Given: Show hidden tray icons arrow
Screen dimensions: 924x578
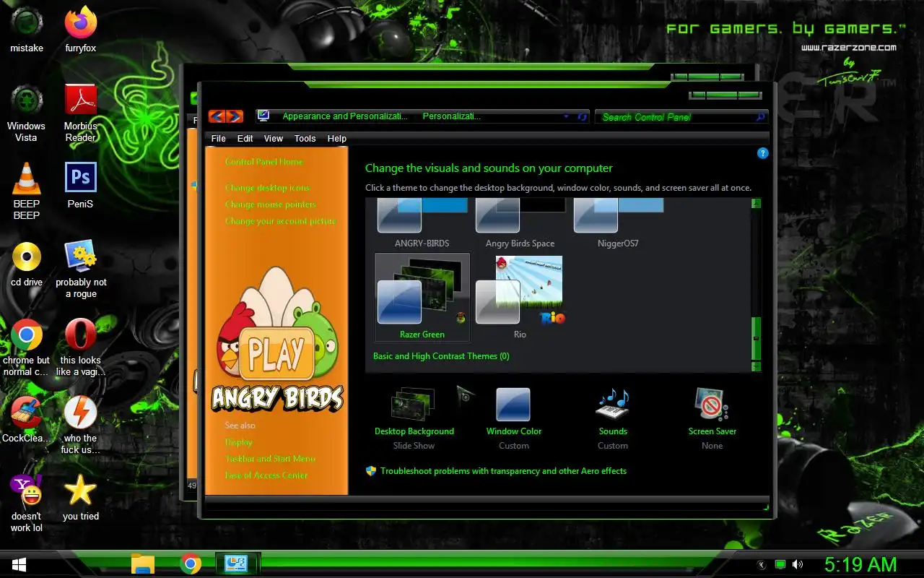Looking at the screenshot, I should pyautogui.click(x=761, y=564).
